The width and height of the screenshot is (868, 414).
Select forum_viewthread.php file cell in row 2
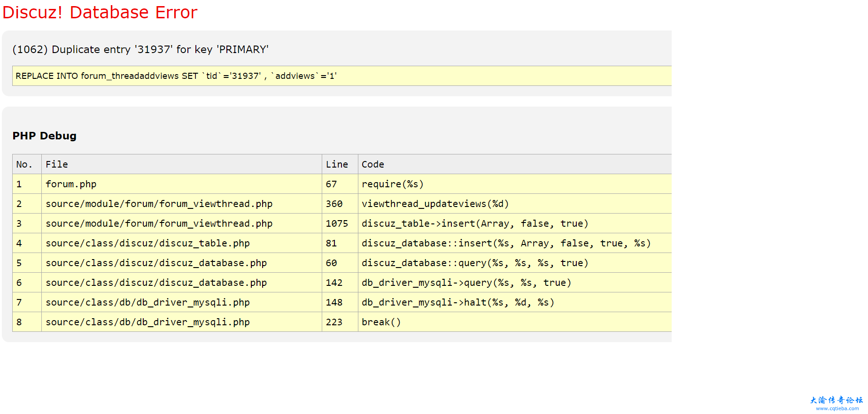tap(182, 204)
